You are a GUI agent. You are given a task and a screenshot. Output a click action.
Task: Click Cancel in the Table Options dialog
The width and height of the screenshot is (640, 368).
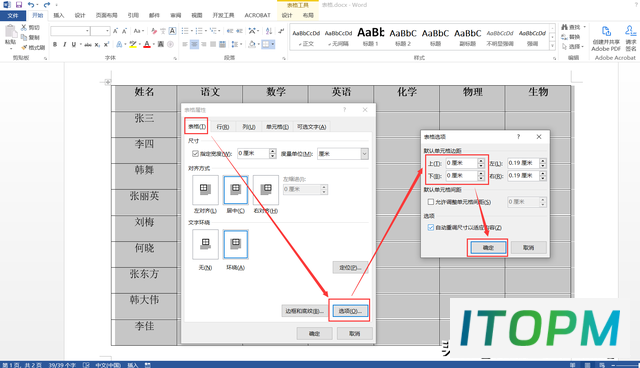click(x=529, y=248)
